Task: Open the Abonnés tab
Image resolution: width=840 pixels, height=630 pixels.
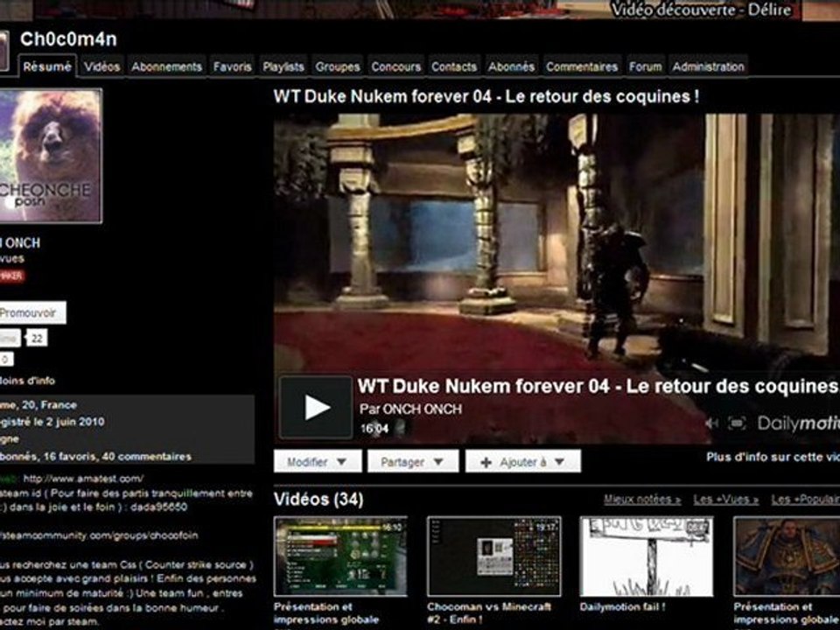Action: pyautogui.click(x=511, y=67)
